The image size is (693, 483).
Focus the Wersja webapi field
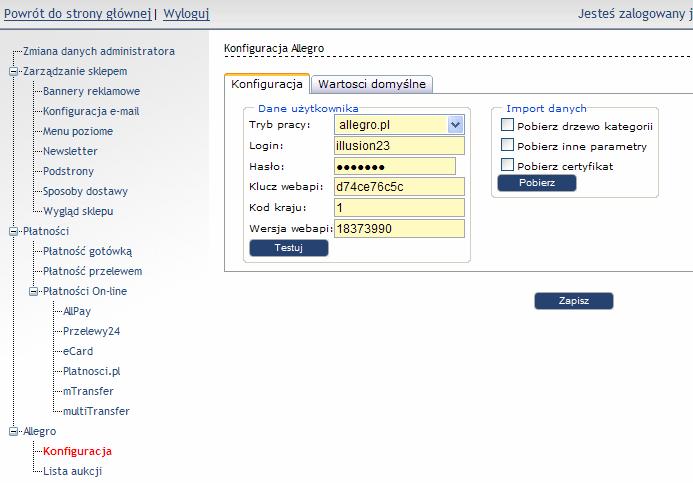coord(399,228)
